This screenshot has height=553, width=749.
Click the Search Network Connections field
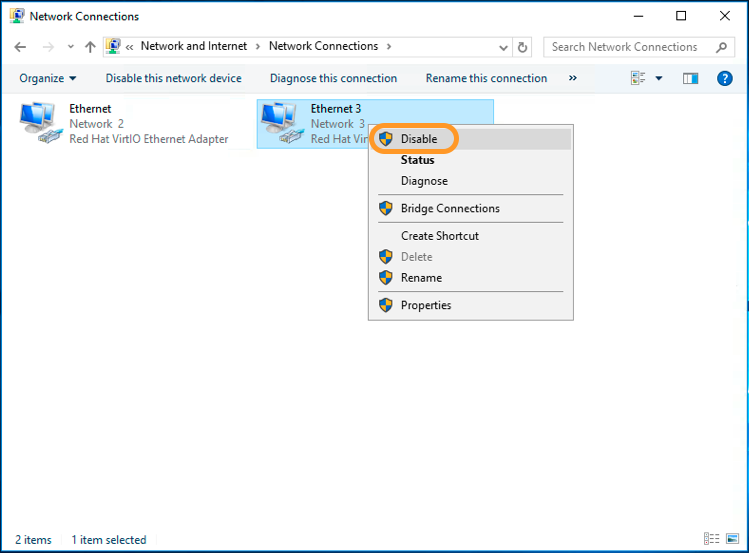click(x=628, y=47)
